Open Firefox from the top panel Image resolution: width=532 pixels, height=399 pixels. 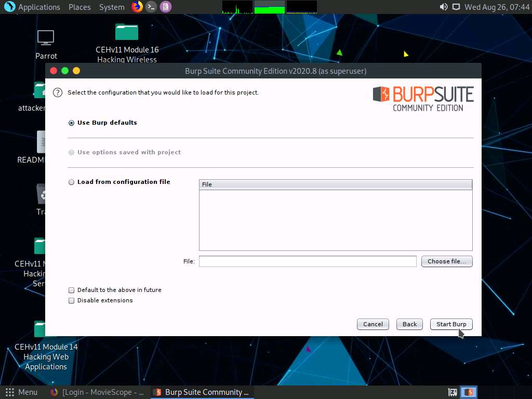[x=137, y=7]
